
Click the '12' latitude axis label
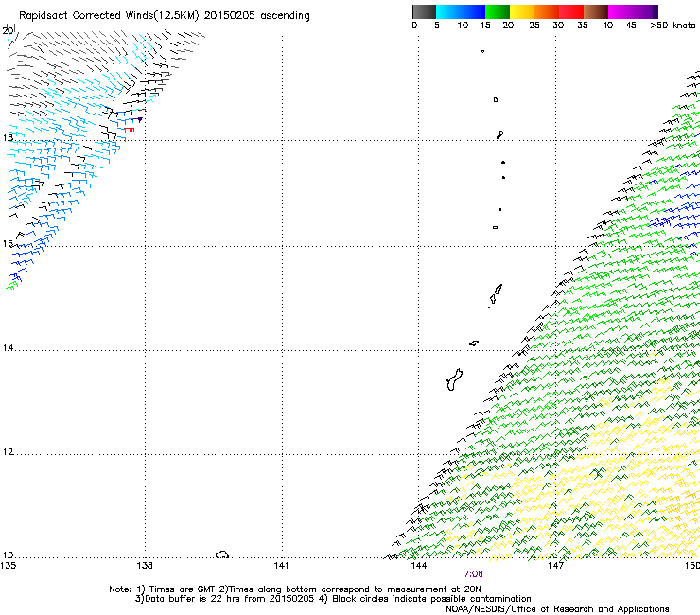click(x=8, y=452)
